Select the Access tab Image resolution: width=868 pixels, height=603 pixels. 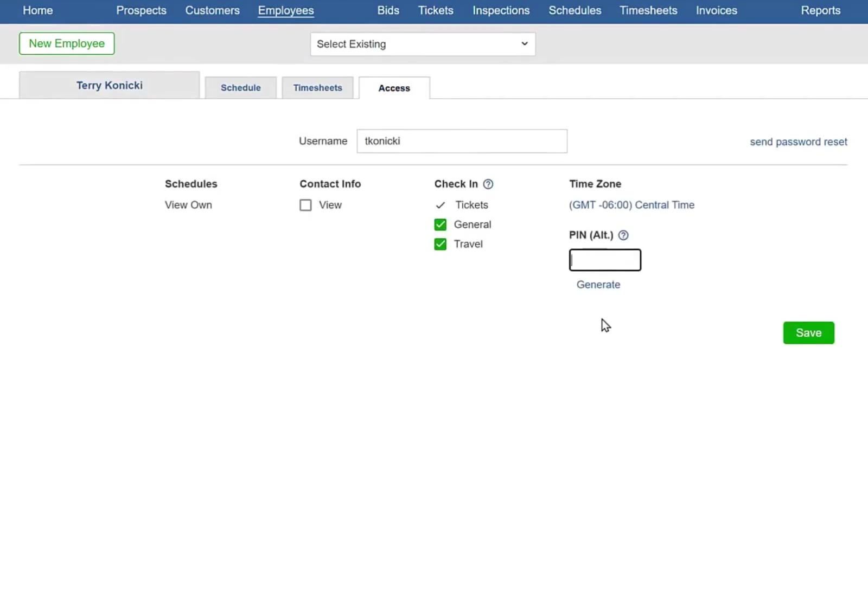(x=394, y=88)
